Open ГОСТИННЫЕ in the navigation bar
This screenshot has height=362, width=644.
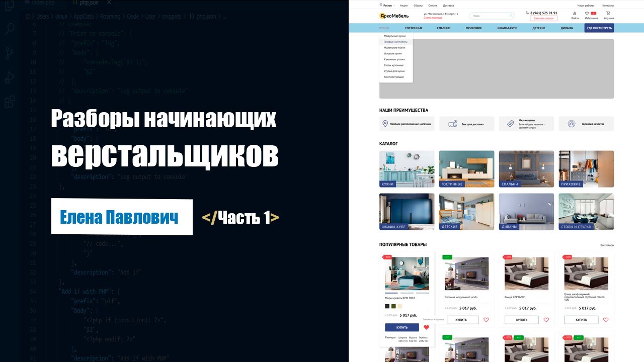(414, 28)
